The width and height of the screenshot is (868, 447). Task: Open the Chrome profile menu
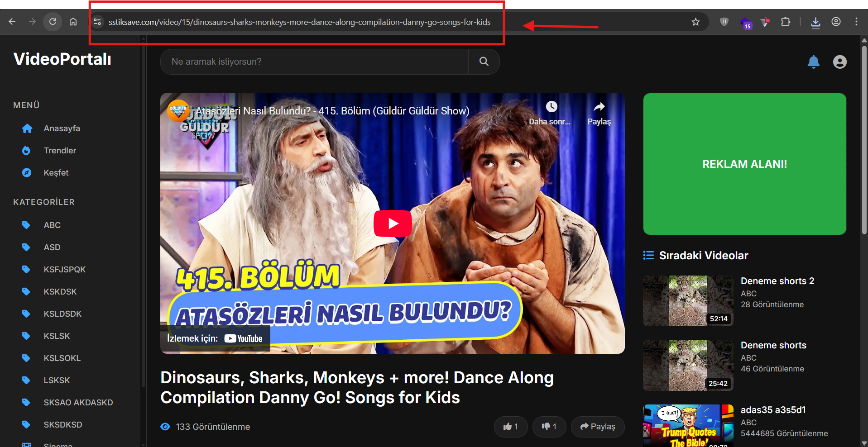(x=836, y=22)
